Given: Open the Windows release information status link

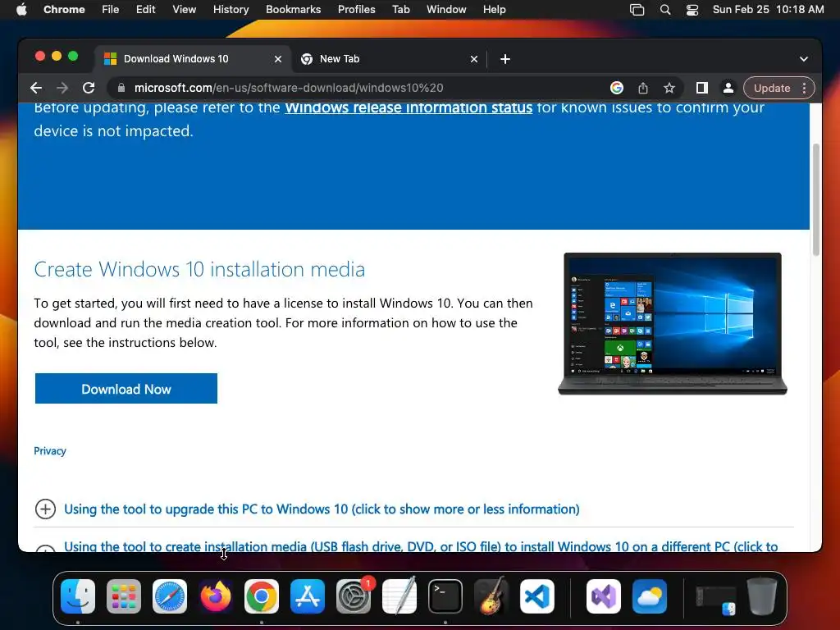Looking at the screenshot, I should (x=409, y=107).
